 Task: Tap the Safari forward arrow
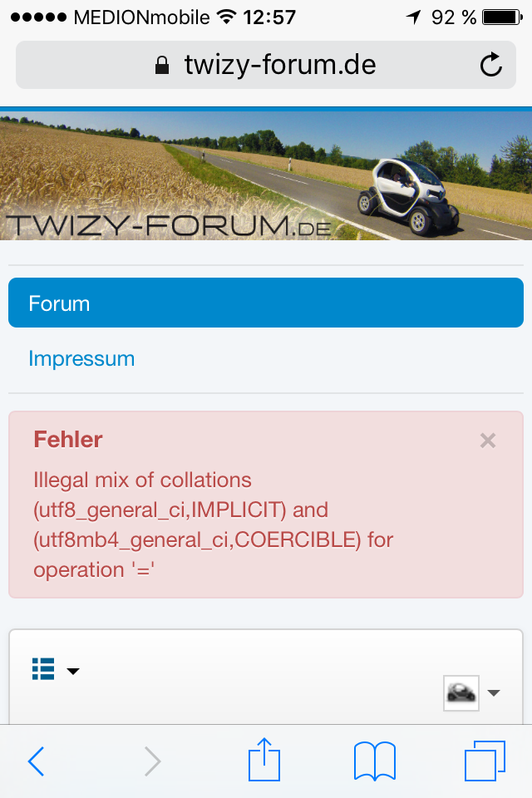[x=152, y=761]
